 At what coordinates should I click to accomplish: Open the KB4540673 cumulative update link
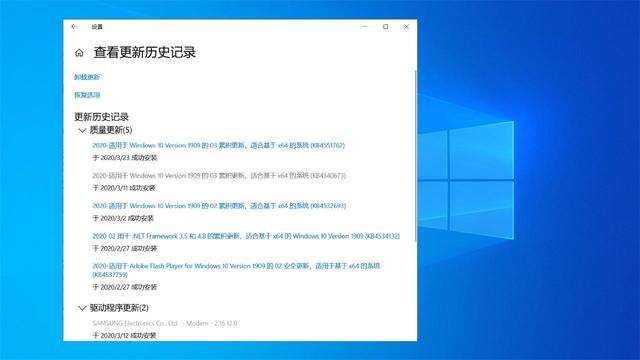[x=219, y=176]
